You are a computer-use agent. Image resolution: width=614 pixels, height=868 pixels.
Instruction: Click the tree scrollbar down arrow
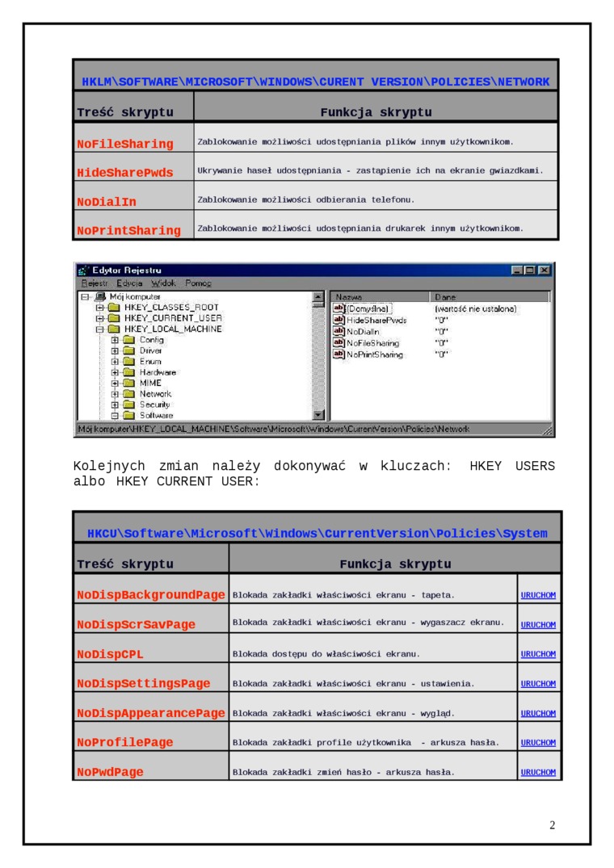pyautogui.click(x=318, y=415)
